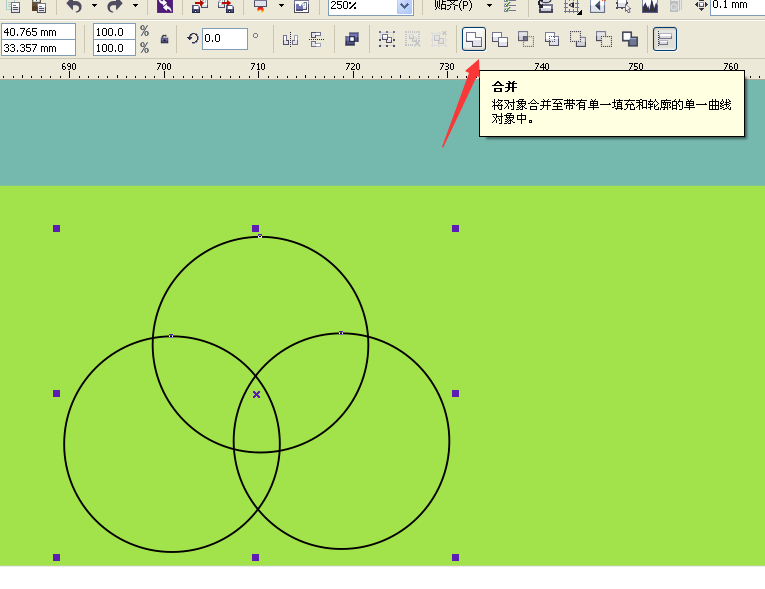
Task: Click the Export icon
Action: 226,6
